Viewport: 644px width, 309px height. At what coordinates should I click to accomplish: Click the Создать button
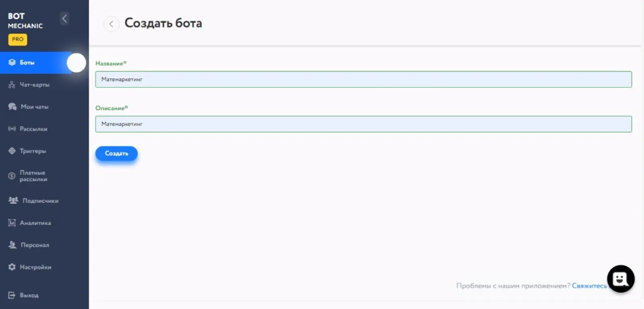pos(116,153)
